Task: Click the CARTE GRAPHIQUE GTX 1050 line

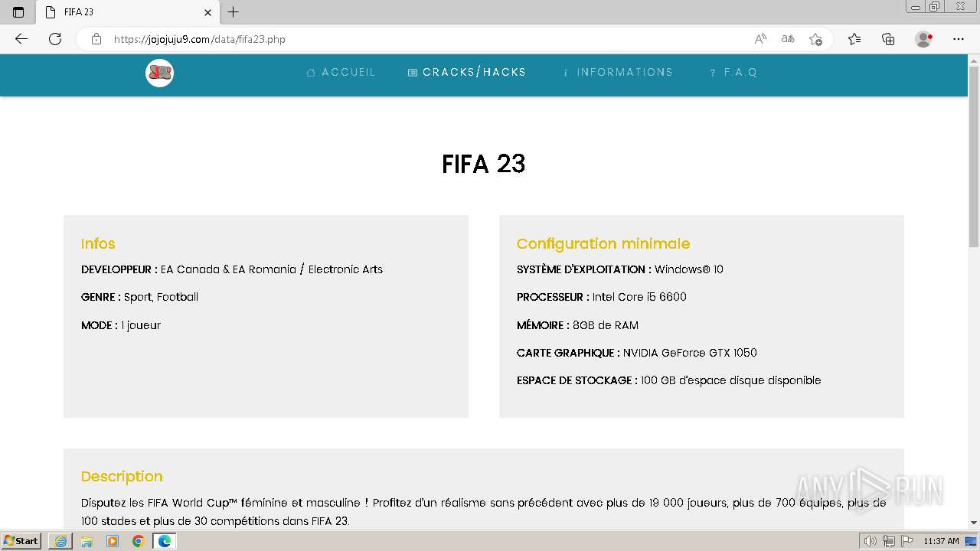Action: click(x=637, y=353)
